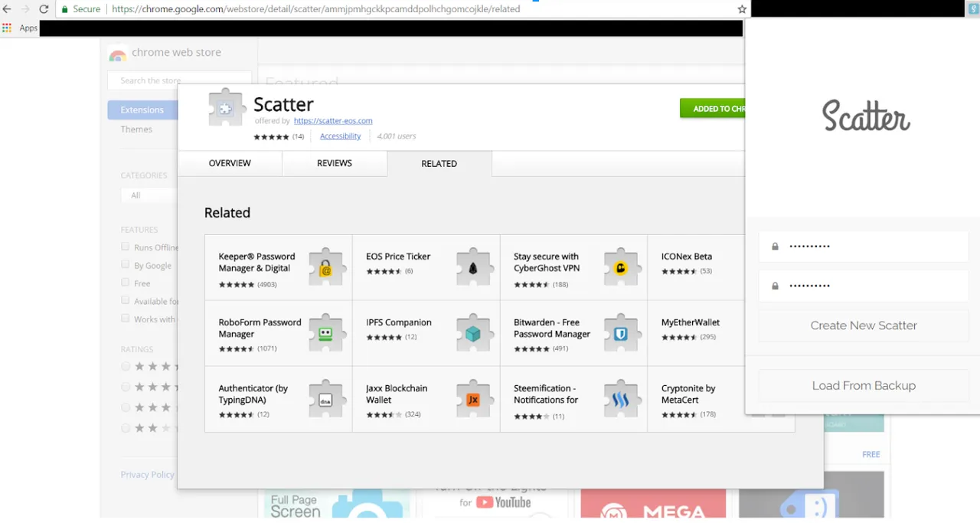The height and width of the screenshot is (523, 980).
Task: Click the first password field in Scatter
Action: point(864,247)
